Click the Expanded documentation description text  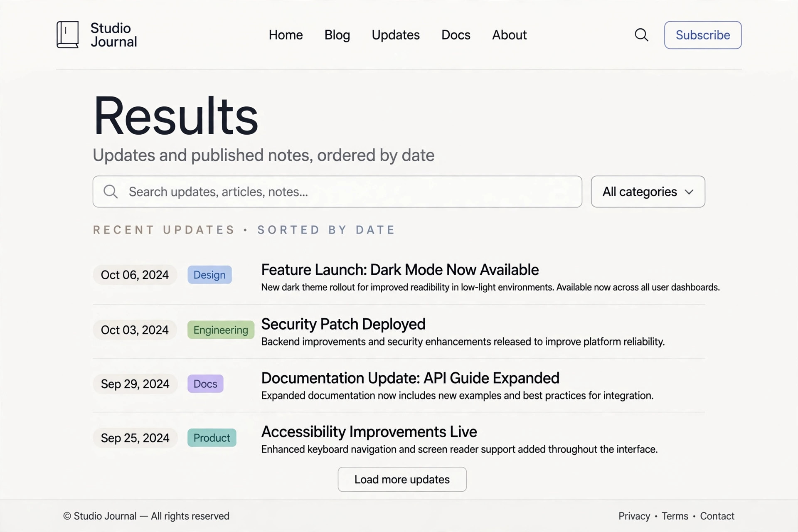[x=457, y=395]
